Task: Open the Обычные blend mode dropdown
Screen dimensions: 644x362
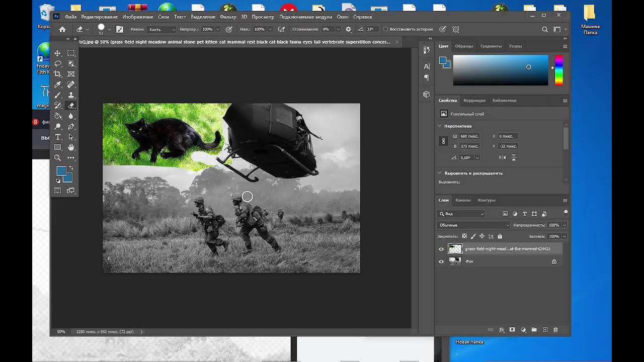Action: [x=473, y=225]
